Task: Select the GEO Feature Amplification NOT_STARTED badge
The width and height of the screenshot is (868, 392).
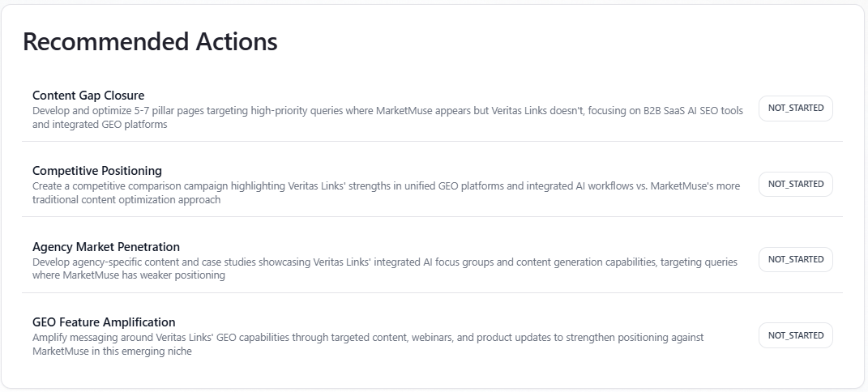Action: click(x=795, y=335)
